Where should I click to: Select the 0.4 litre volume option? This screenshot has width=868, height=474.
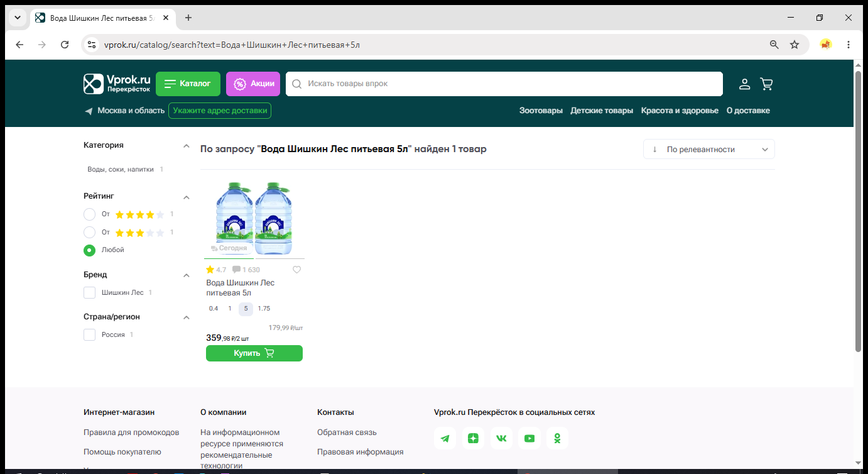[214, 309]
